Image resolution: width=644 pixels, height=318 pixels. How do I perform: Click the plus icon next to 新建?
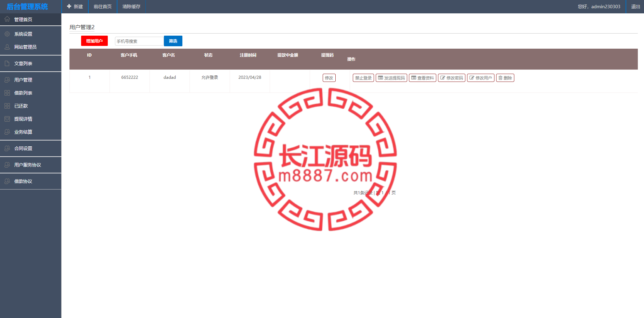69,7
